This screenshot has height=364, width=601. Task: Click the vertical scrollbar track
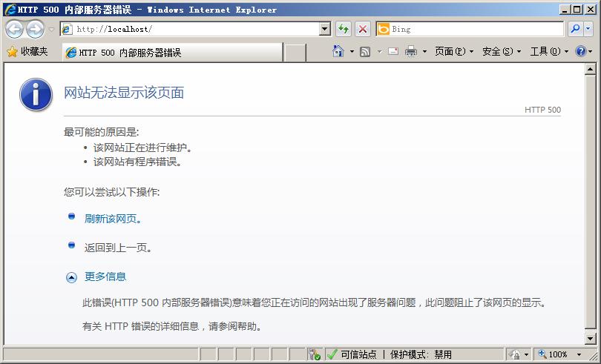point(590,202)
